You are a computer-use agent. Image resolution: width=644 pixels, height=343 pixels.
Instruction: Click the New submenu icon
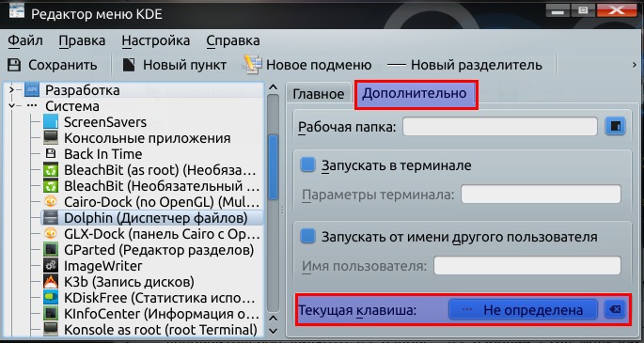[253, 65]
